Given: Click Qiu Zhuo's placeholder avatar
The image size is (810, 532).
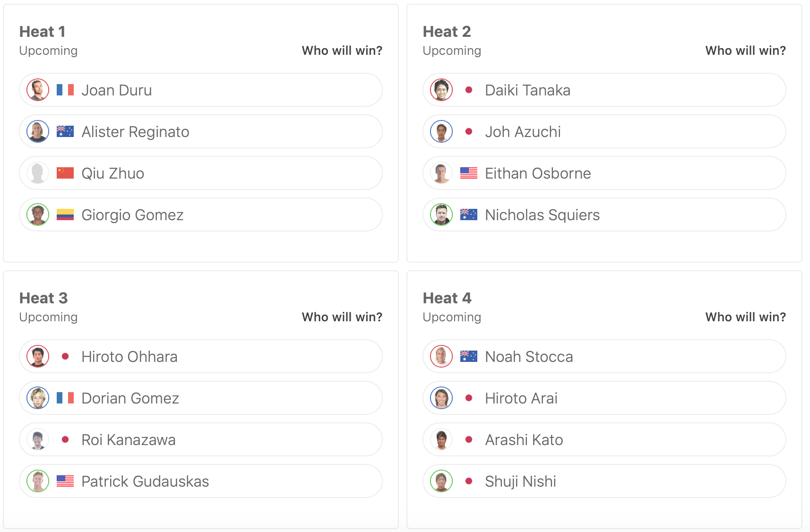Looking at the screenshot, I should coord(38,173).
